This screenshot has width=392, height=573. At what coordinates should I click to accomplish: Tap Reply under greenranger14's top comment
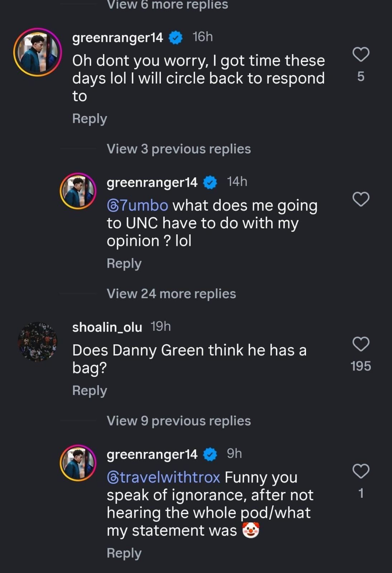click(89, 118)
